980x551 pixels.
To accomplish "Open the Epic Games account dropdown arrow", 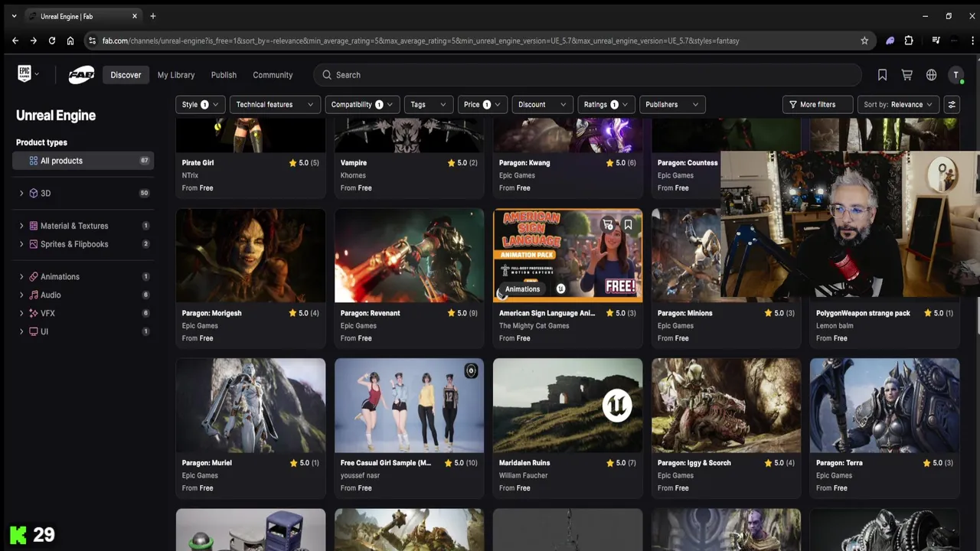I will (x=37, y=74).
